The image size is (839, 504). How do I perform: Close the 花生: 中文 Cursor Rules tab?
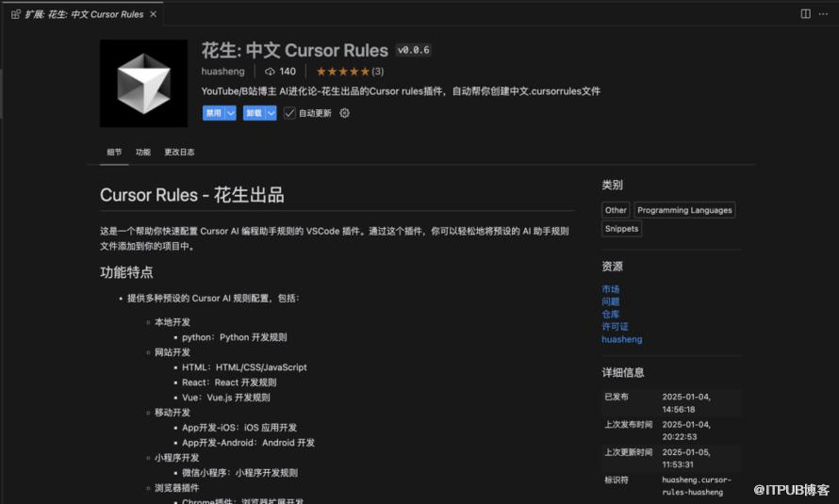pos(153,14)
